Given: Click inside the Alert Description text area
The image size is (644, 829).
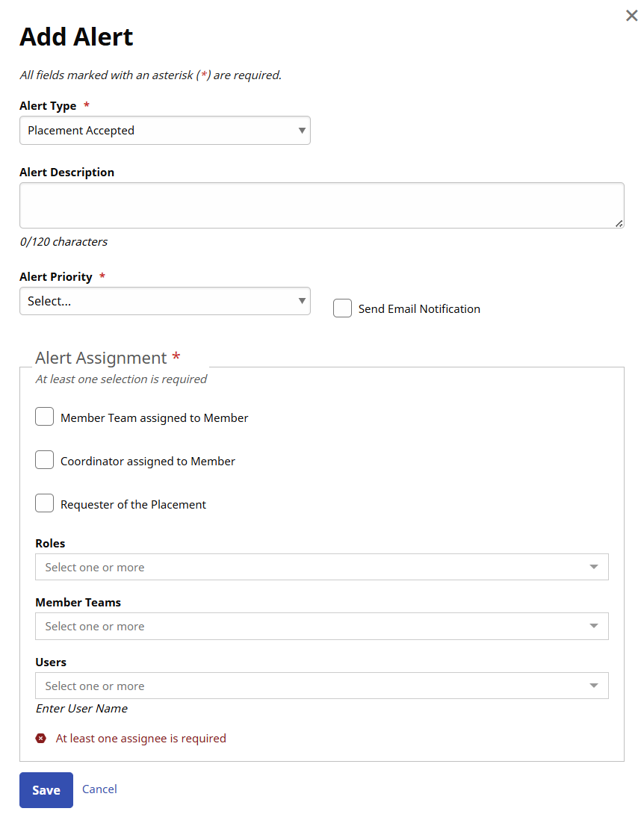Looking at the screenshot, I should pos(321,205).
